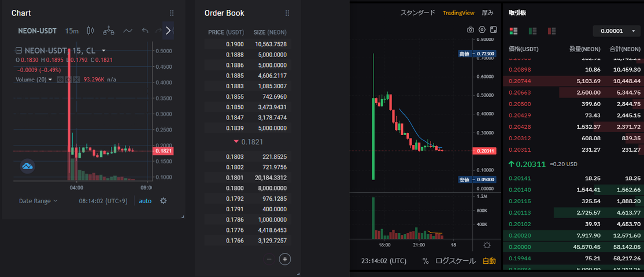Select ask price 0.20500 row
The height and width of the screenshot is (277, 644).
pos(573,104)
